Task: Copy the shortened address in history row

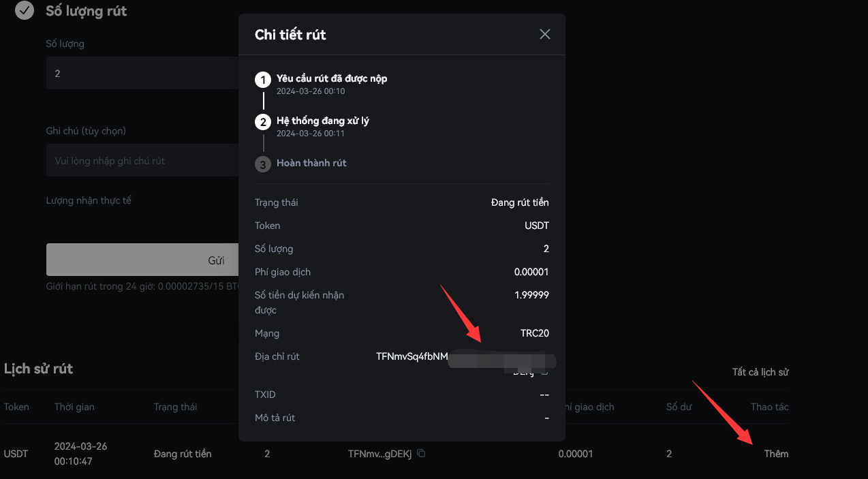Action: pos(421,454)
